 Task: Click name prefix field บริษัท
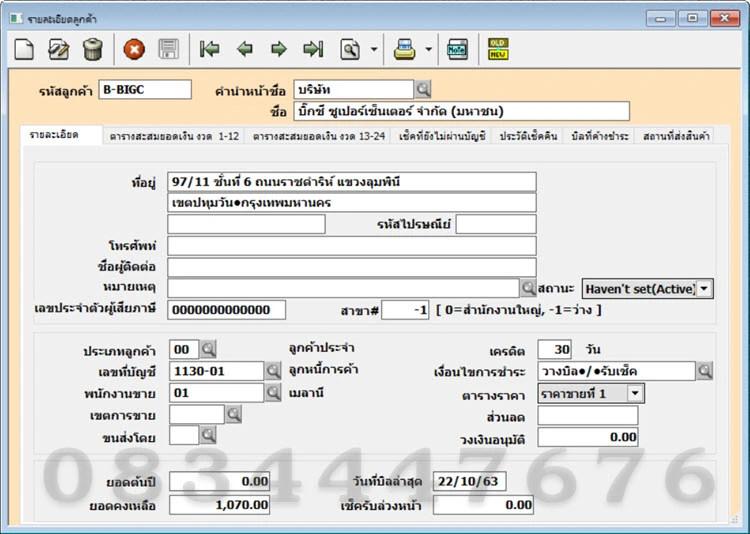pos(354,89)
